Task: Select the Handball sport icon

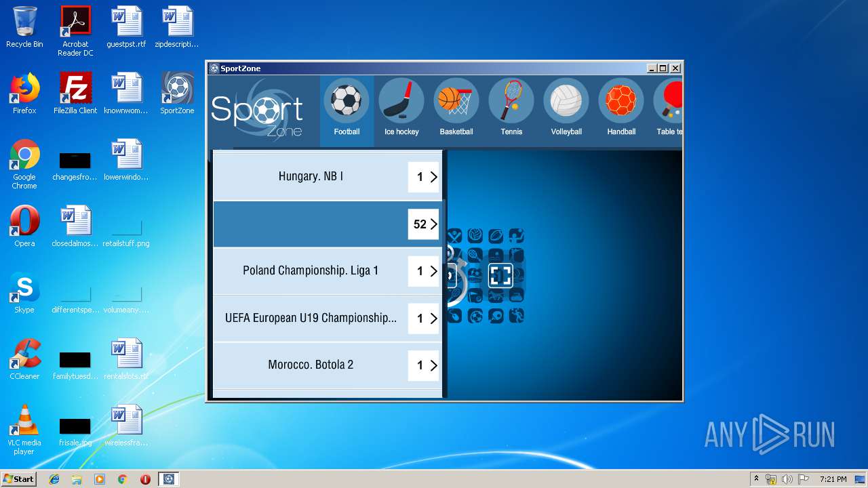Action: pyautogui.click(x=621, y=100)
